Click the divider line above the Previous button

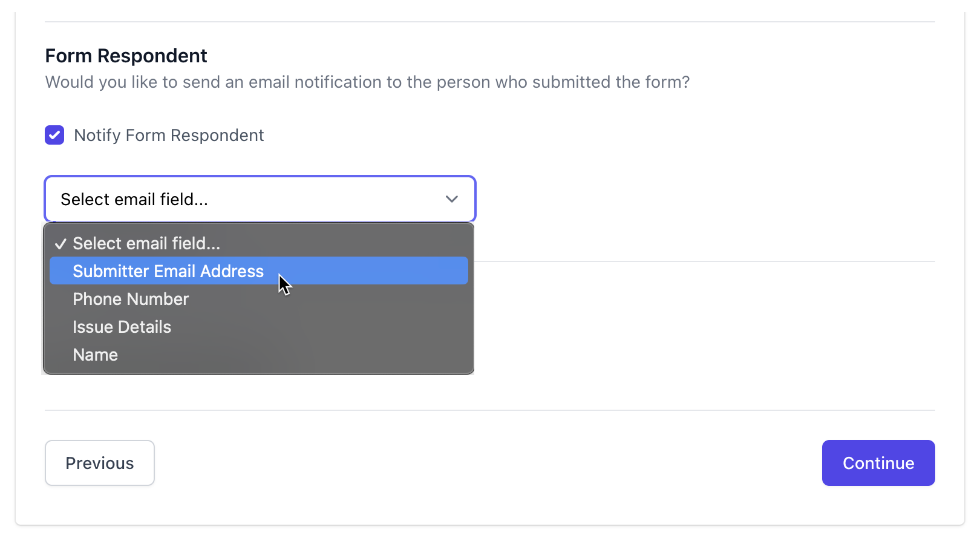(x=490, y=410)
